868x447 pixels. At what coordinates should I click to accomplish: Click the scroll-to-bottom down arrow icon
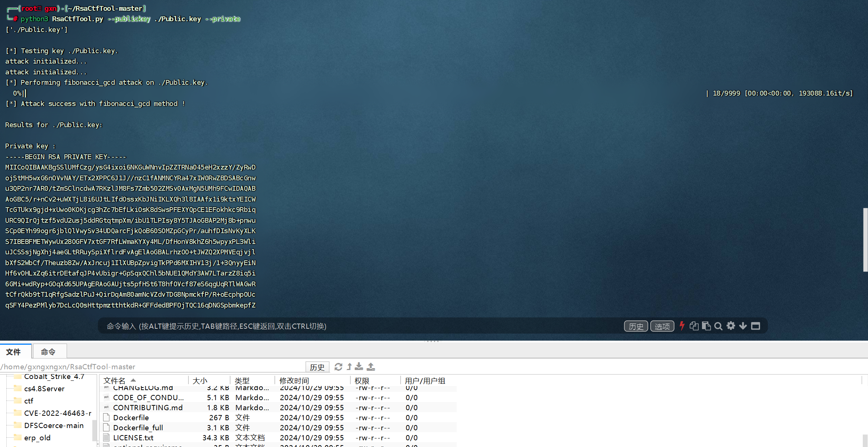(743, 326)
